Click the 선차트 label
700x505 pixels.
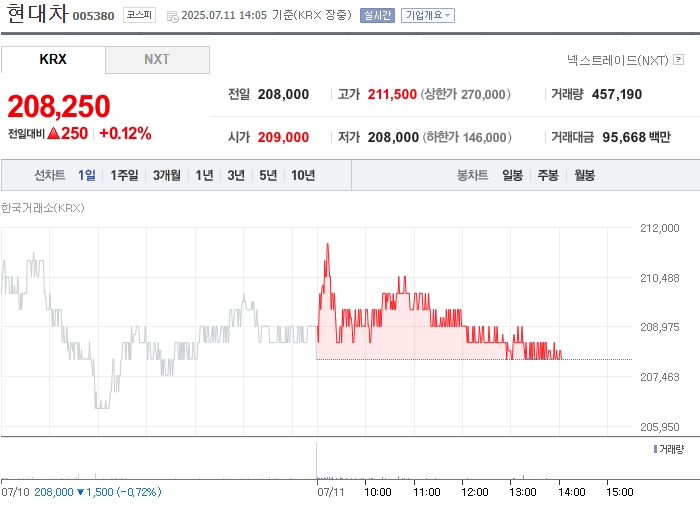[x=50, y=175]
